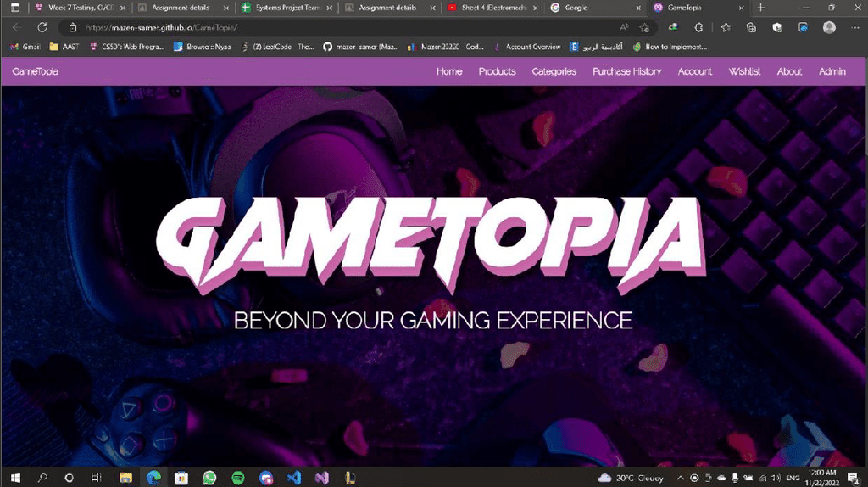Open the Browse :: Nyaa bookmark

202,47
